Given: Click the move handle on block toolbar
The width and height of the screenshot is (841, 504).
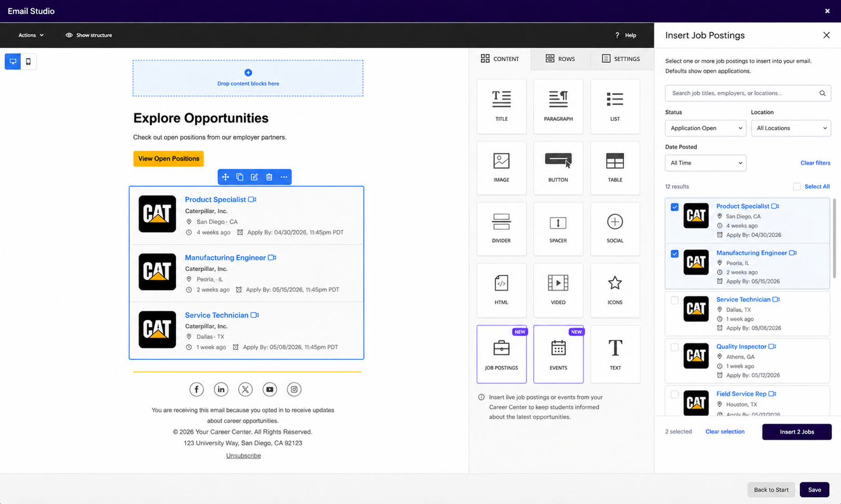Looking at the screenshot, I should pyautogui.click(x=225, y=177).
